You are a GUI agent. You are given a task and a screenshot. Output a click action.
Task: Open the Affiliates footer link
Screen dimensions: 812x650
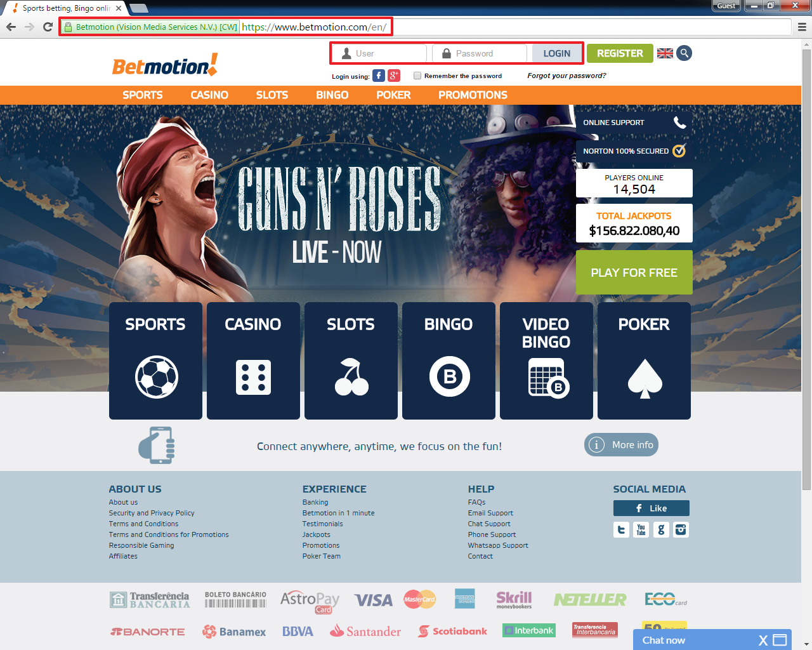tap(123, 556)
